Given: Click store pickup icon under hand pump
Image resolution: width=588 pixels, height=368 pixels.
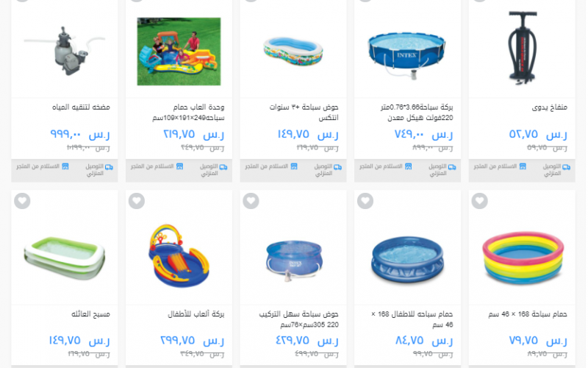Looking at the screenshot, I should [523, 166].
